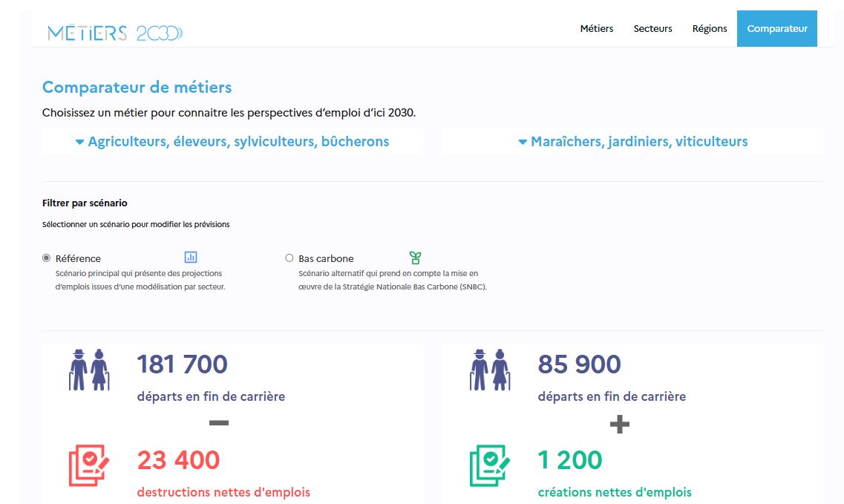Click the grey minus sign icon

tap(218, 423)
